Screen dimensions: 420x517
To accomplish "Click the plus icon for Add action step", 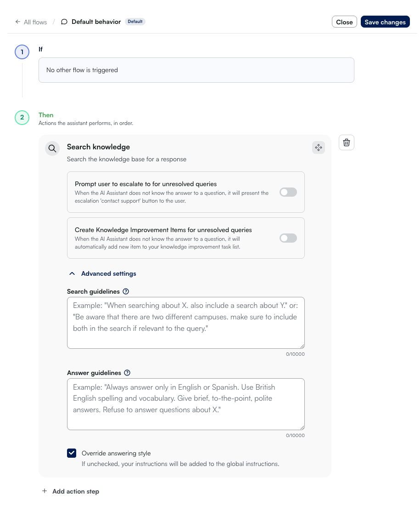I will click(x=45, y=491).
